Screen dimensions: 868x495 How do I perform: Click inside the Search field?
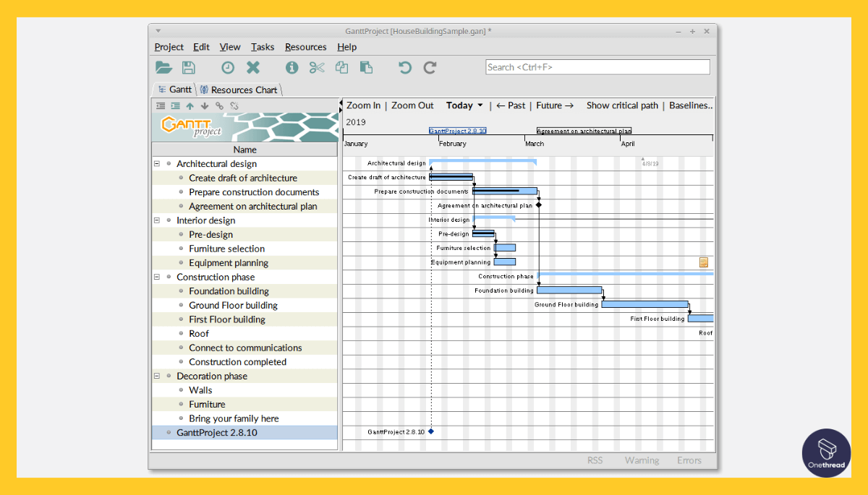point(597,66)
